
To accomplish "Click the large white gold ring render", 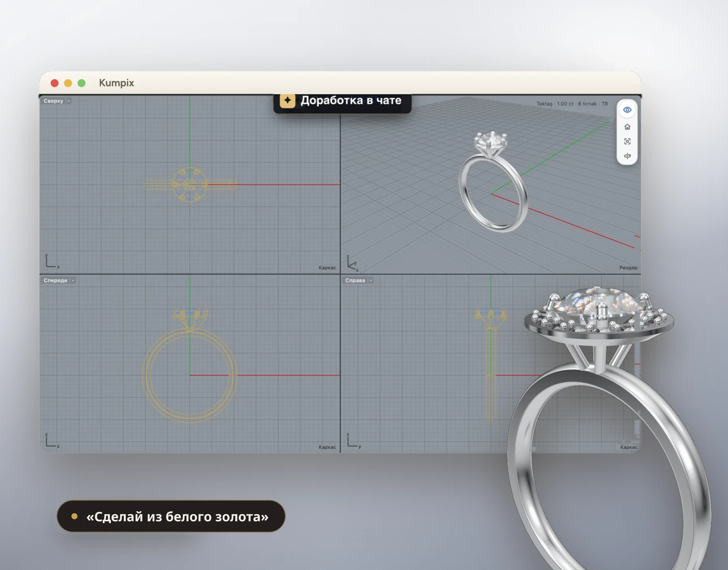I will click(x=609, y=427).
